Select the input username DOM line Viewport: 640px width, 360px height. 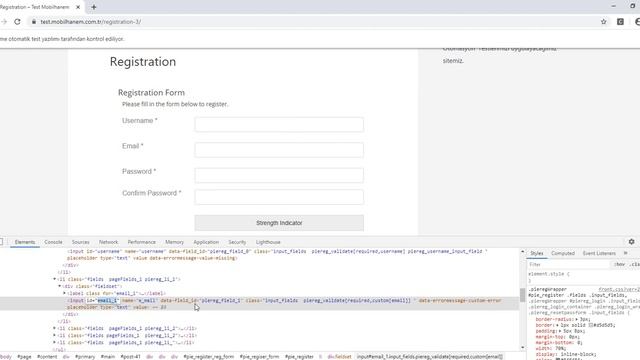pos(278,255)
